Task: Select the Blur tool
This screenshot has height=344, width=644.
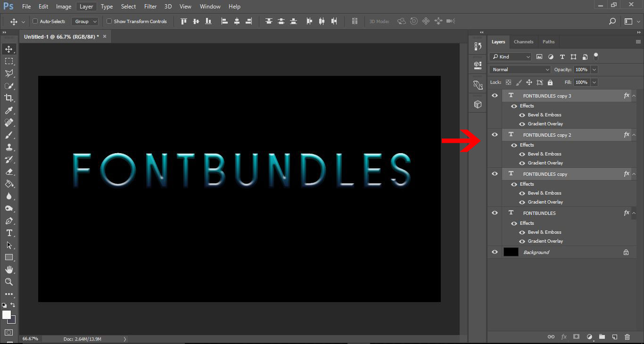Action: click(9, 196)
